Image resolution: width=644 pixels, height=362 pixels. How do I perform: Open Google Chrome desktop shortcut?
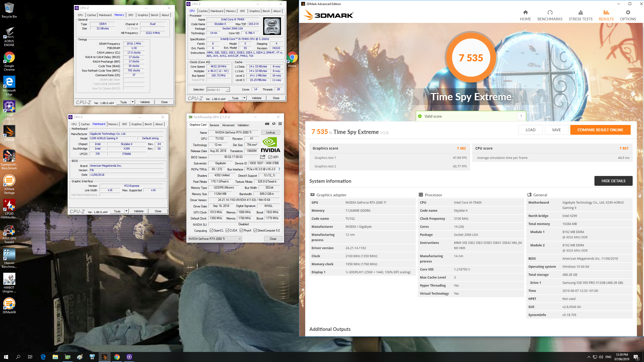pyautogui.click(x=9, y=62)
